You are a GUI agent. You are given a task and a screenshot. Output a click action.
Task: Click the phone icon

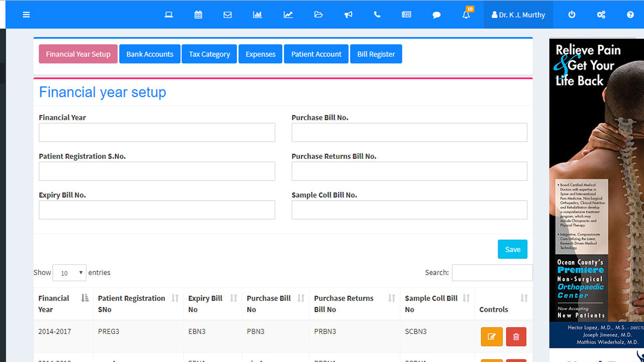click(x=377, y=15)
